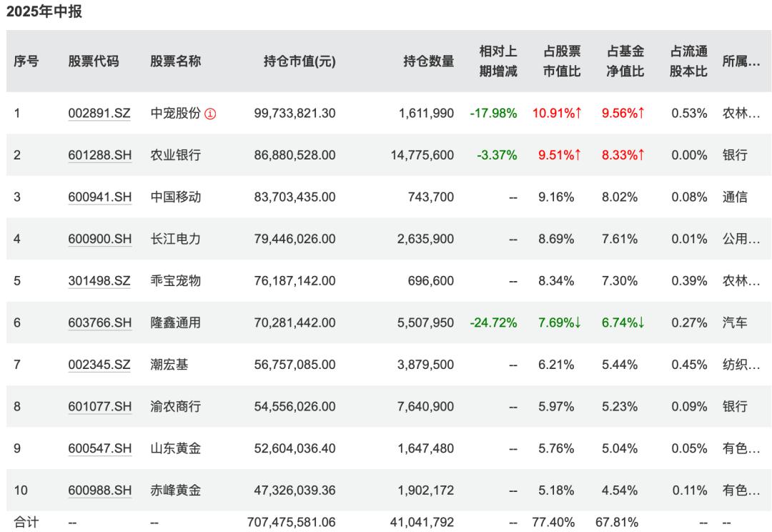The image size is (772, 532).
Task: Click the 持仓数量 column header
Action: tap(428, 61)
